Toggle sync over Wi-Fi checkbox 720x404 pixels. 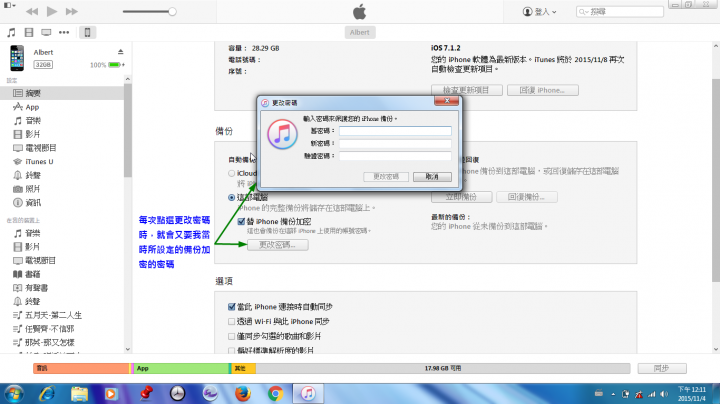(232, 321)
